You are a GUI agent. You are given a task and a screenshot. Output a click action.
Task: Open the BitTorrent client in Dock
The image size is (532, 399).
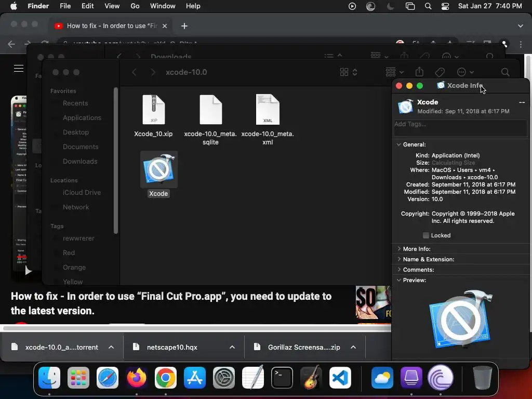coord(441,377)
